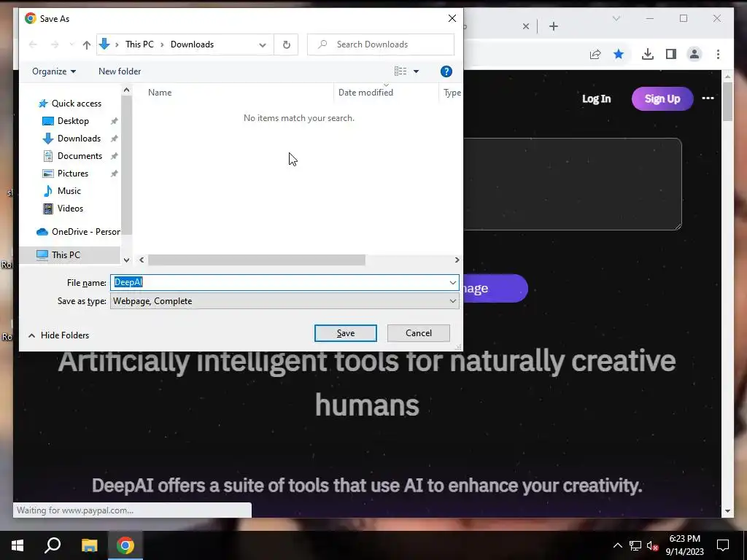Click the Downloads arrow icon in address bar
The height and width of the screenshot is (560, 747).
(104, 44)
